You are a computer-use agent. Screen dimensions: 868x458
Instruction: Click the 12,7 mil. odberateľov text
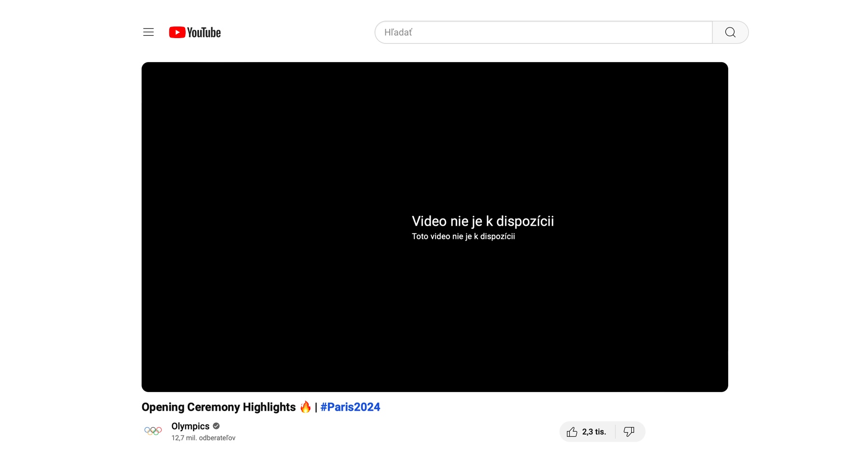pyautogui.click(x=203, y=438)
